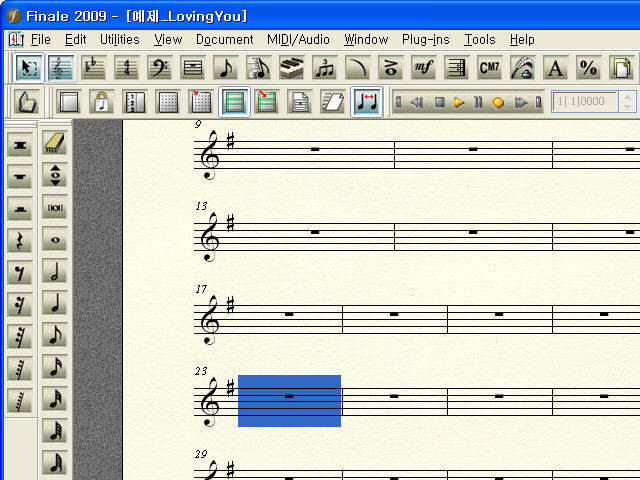Select the Staff tool (treble clef icon)
Viewport: 640px width, 480px height.
click(x=61, y=68)
